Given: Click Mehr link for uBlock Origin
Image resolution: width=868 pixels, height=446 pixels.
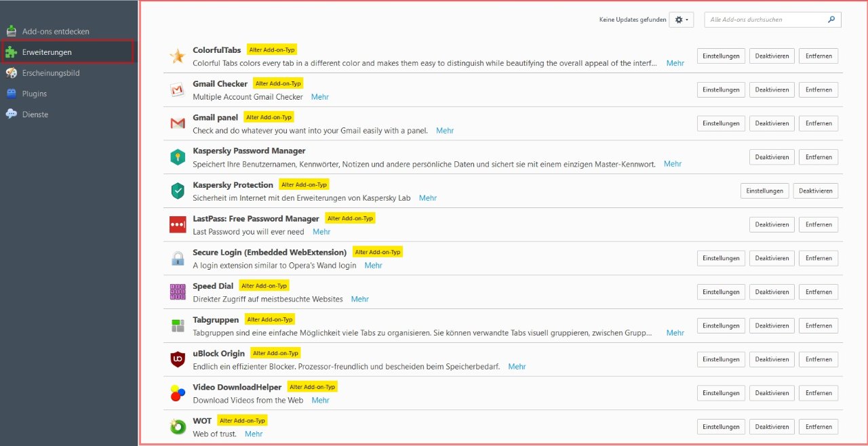Looking at the screenshot, I should pos(517,367).
